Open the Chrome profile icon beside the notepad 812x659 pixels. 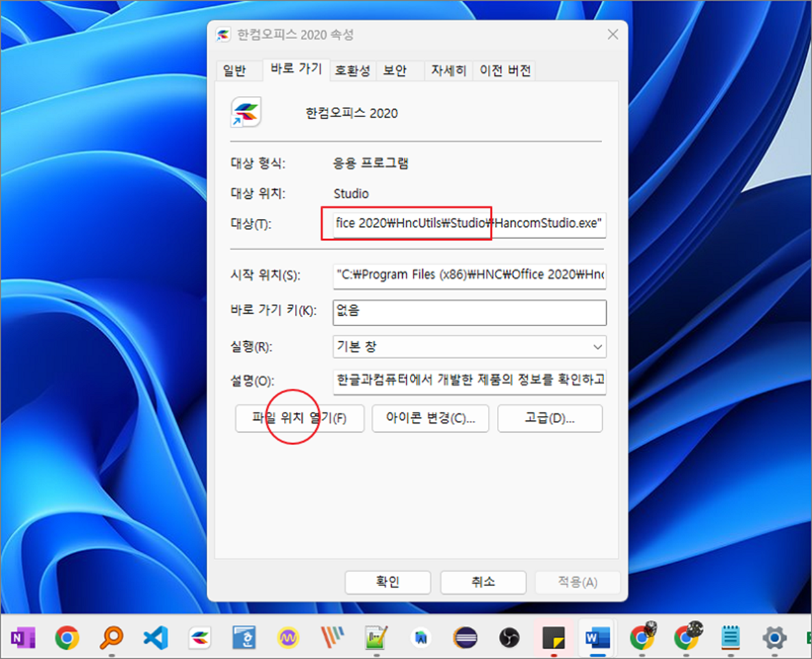(x=687, y=637)
